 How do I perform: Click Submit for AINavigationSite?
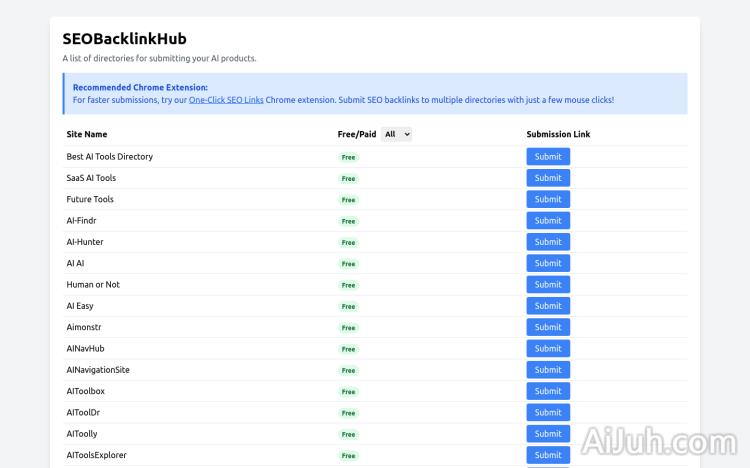pos(548,370)
